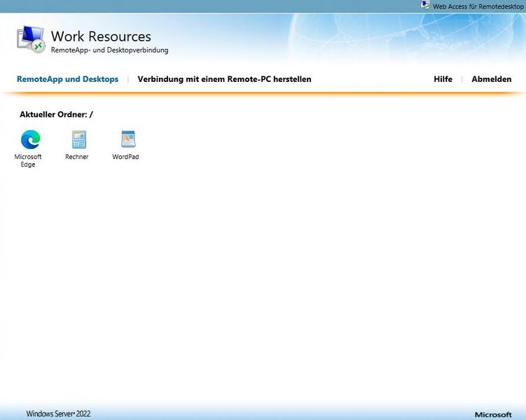Start the WordPad RemoteApp icon
Image resolution: width=526 pixels, height=420 pixels.
[128, 139]
